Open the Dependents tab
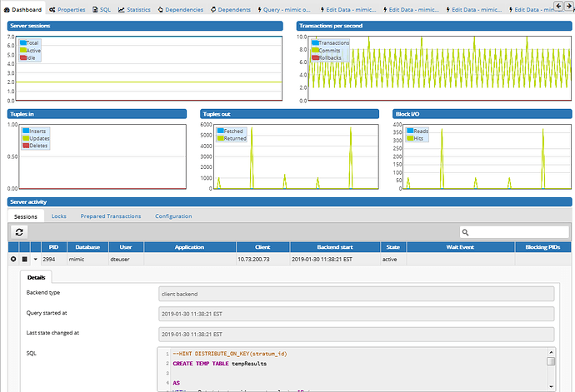The image size is (575, 392). 231,9
